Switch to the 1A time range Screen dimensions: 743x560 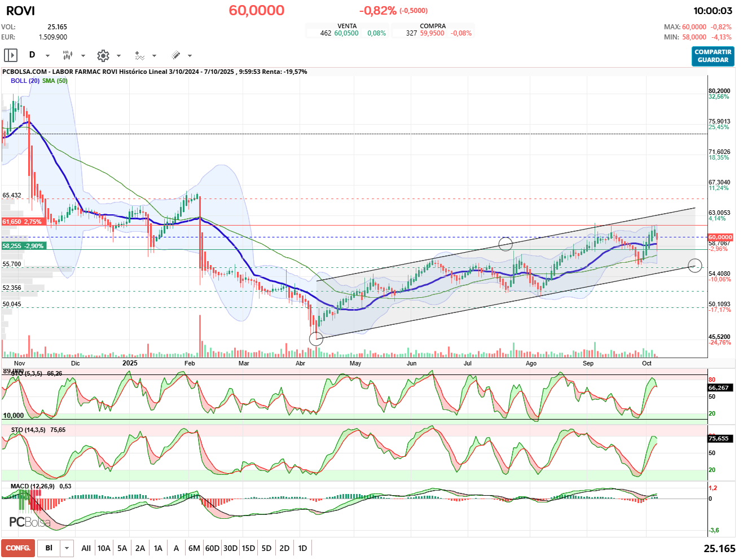[158, 548]
